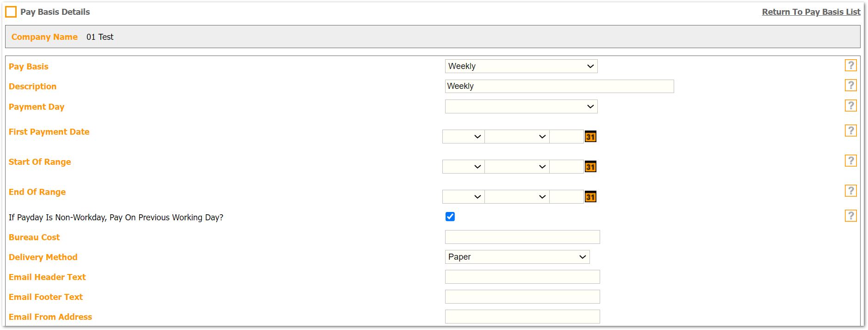Show help for First Payment Date
This screenshot has height=330, width=868.
coord(850,131)
